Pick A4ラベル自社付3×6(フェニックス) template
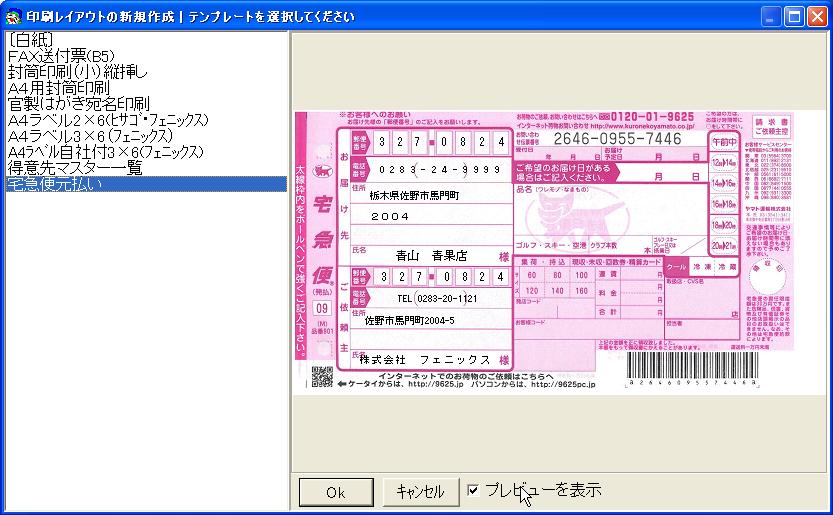 point(146,152)
